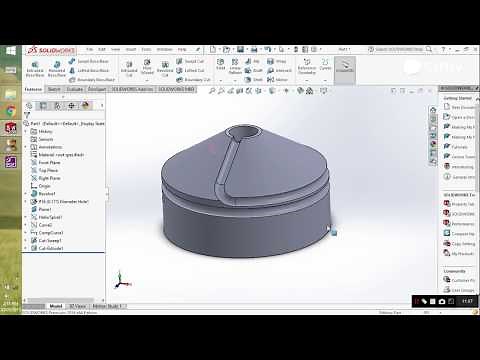Click the New Document link in task pane
The image size is (480, 360).
pyautogui.click(x=459, y=107)
